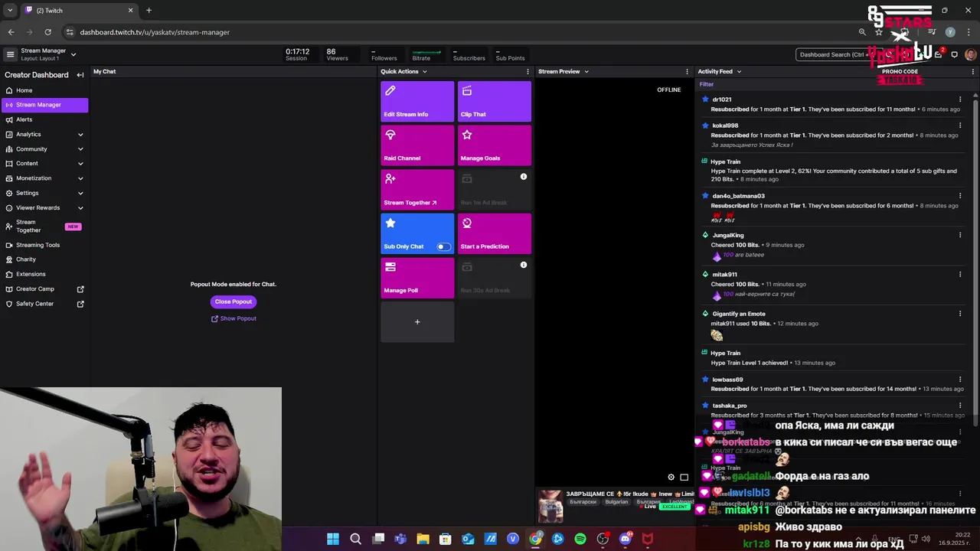The height and width of the screenshot is (551, 980).
Task: Open the Activity Feed panel options menu
Action: point(973,71)
